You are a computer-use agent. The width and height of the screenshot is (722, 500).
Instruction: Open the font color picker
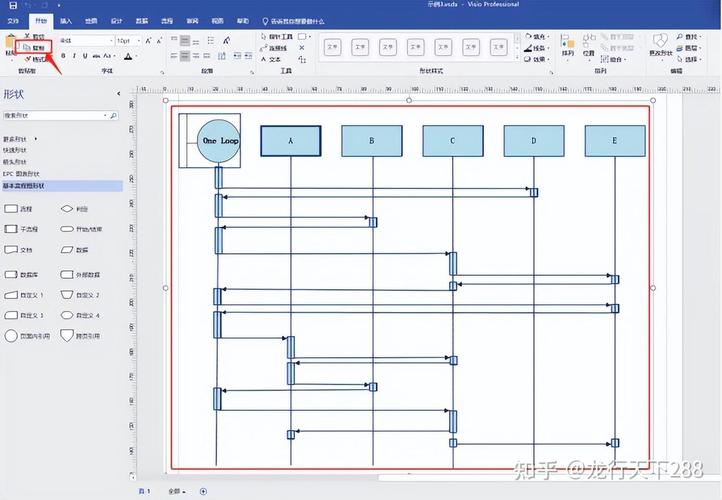(x=129, y=56)
